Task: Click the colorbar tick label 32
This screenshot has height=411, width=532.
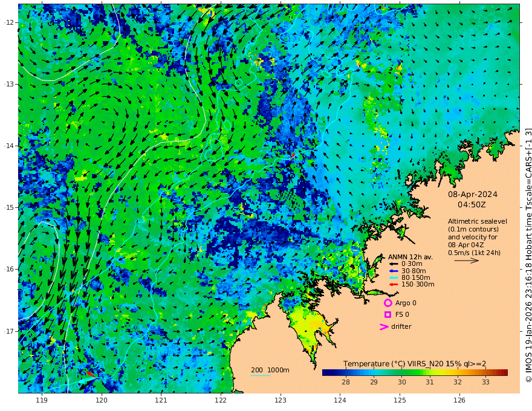Action: coord(458,382)
